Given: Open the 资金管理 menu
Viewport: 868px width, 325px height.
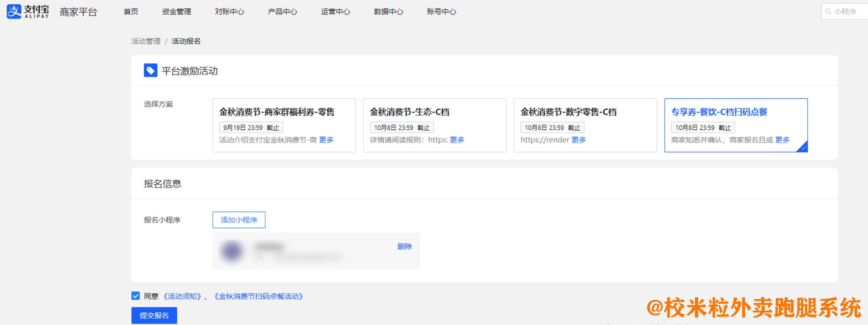Looking at the screenshot, I should [x=177, y=11].
